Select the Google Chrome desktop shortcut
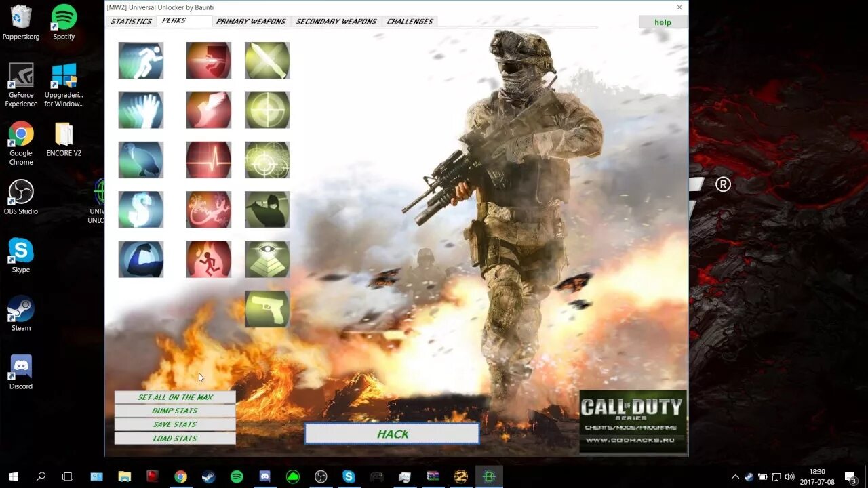Image resolution: width=868 pixels, height=488 pixels. tap(21, 144)
